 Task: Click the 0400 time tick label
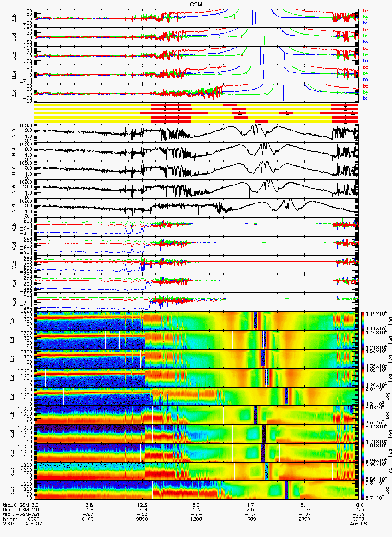[88, 519]
